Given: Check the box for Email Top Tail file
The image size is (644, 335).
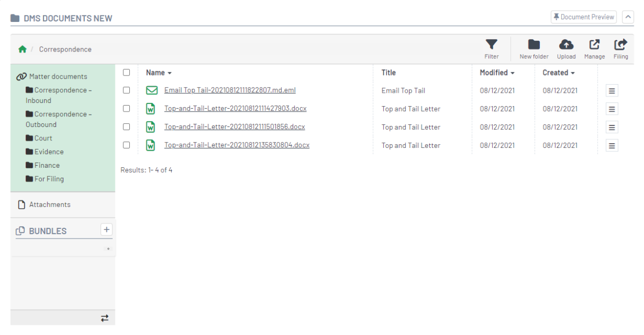Looking at the screenshot, I should [x=127, y=91].
